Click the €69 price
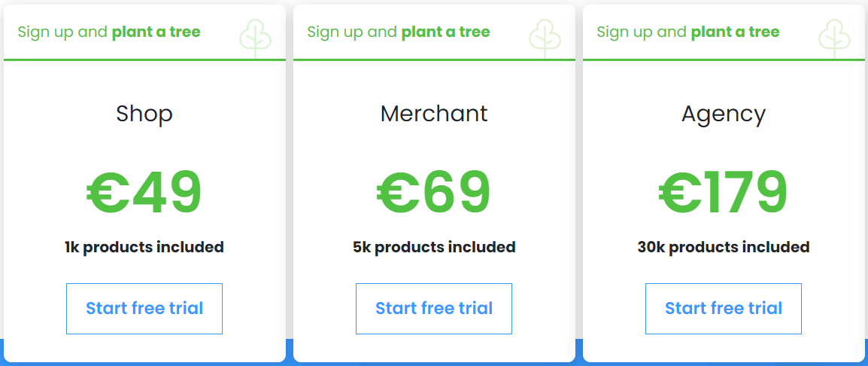The image size is (868, 366). (434, 193)
